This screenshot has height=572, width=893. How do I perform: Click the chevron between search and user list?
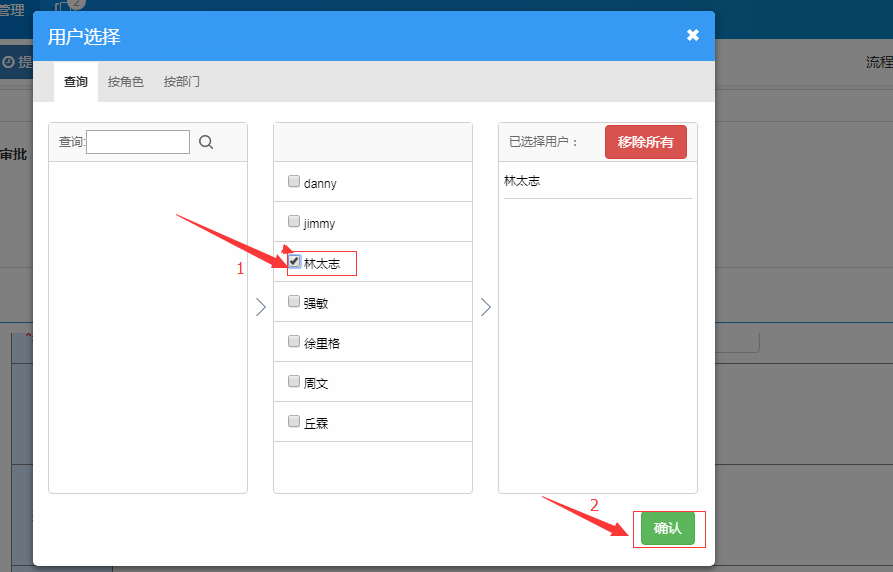tap(261, 307)
